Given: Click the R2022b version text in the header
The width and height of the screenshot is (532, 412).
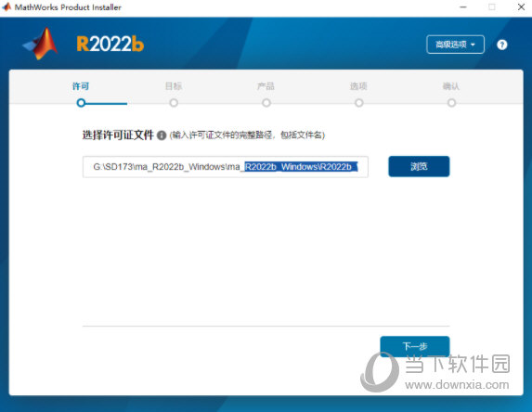Looking at the screenshot, I should [x=110, y=45].
